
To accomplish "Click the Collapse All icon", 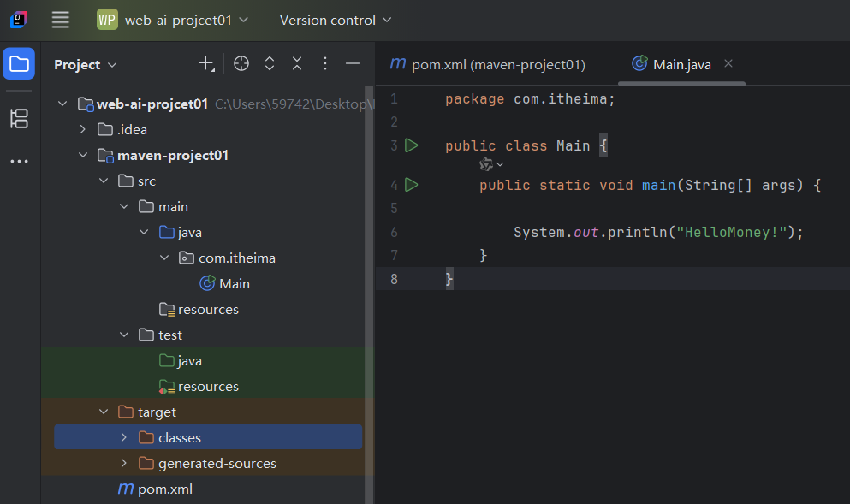I will (x=297, y=64).
